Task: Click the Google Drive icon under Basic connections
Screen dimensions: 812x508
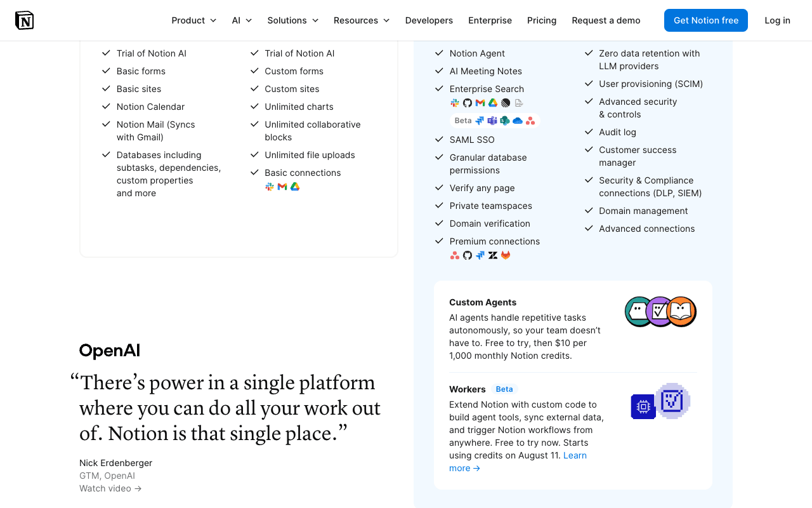Action: click(295, 187)
